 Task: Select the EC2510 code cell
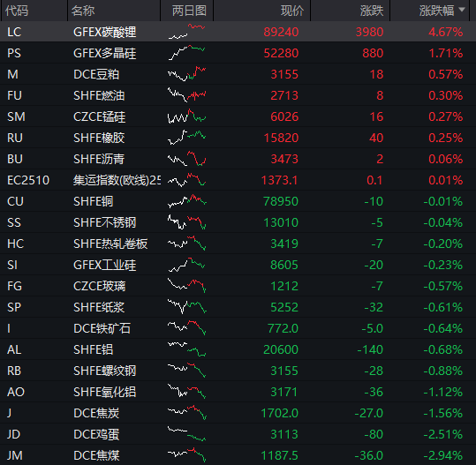(x=28, y=180)
